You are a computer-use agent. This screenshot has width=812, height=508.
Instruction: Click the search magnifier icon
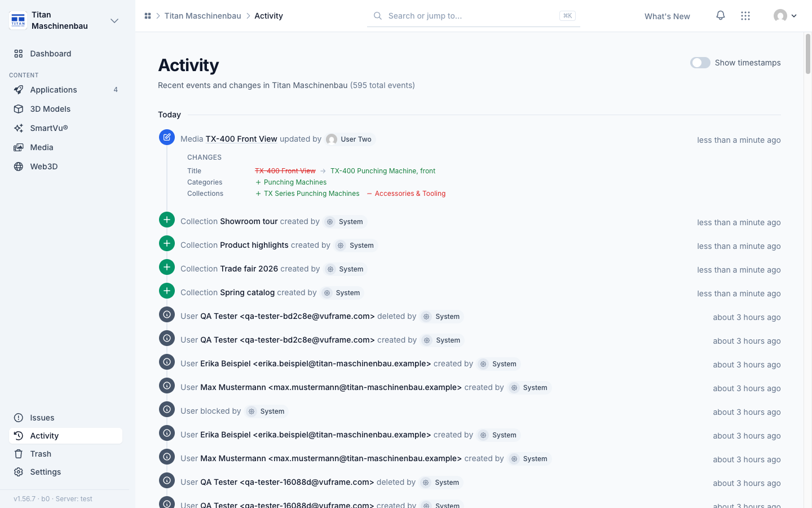pos(378,16)
